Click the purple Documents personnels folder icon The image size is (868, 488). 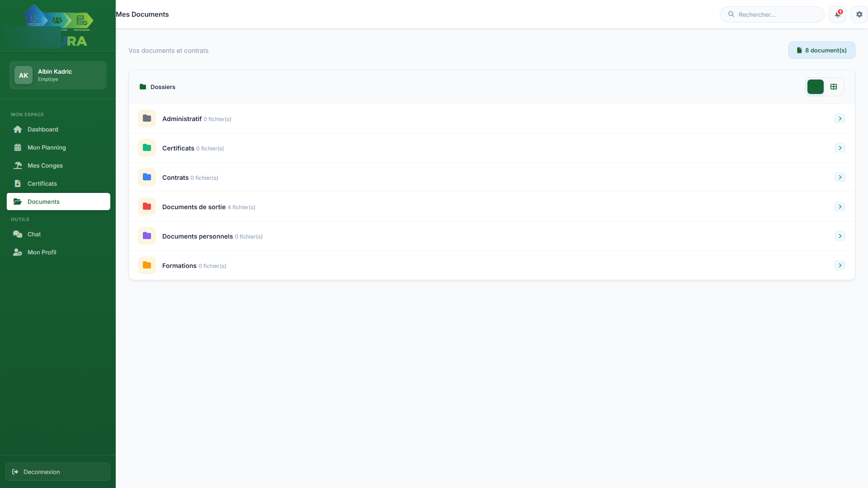147,236
